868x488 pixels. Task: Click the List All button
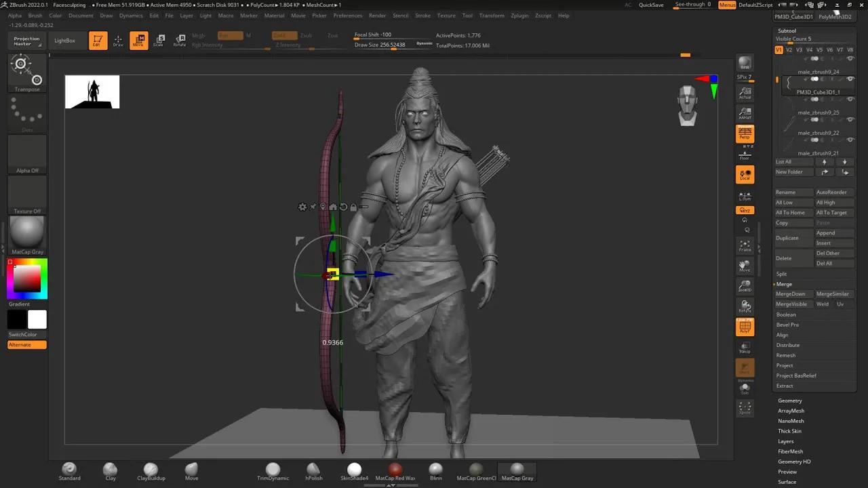793,161
